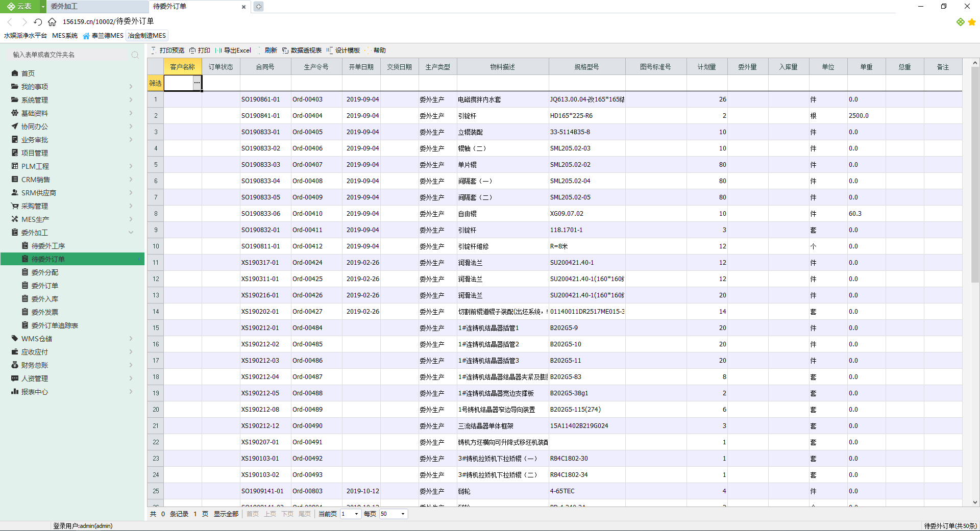Click 导出Excel in the toolbar
The image size is (980, 531).
233,50
